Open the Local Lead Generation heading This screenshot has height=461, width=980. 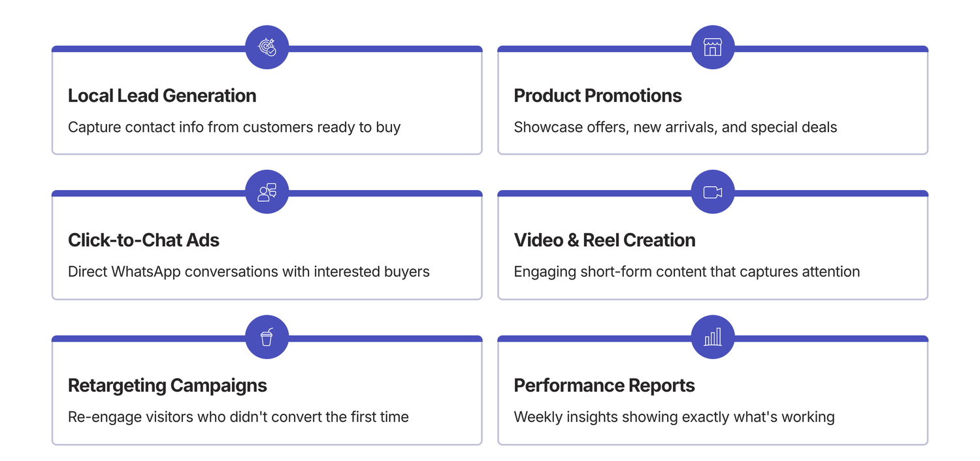click(x=162, y=95)
